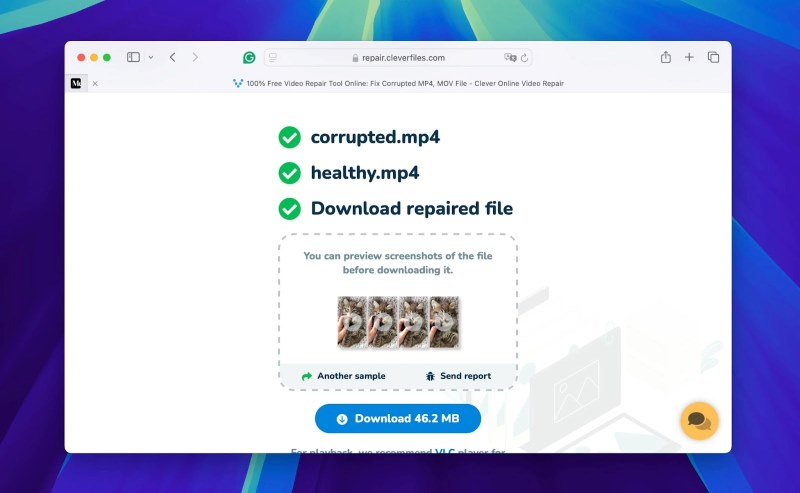Open the orange chat bubble widget
This screenshot has height=493, width=800.
pyautogui.click(x=699, y=421)
